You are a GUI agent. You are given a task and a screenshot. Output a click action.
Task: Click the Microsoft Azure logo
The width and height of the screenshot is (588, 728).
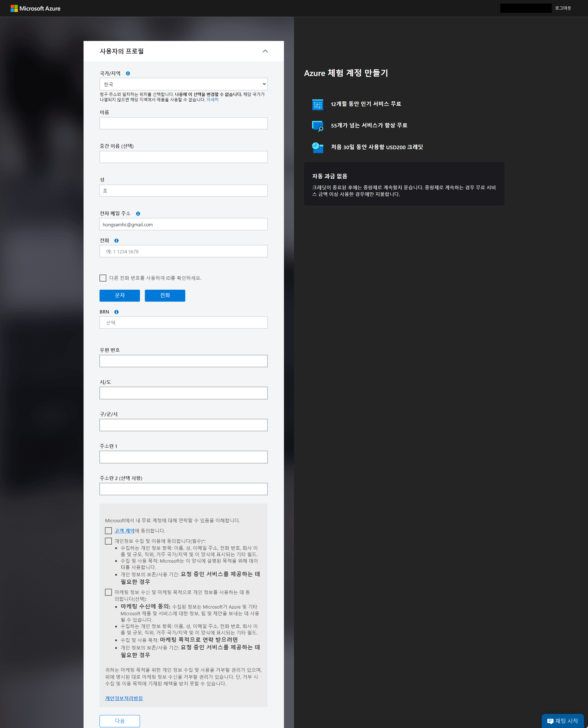point(35,8)
